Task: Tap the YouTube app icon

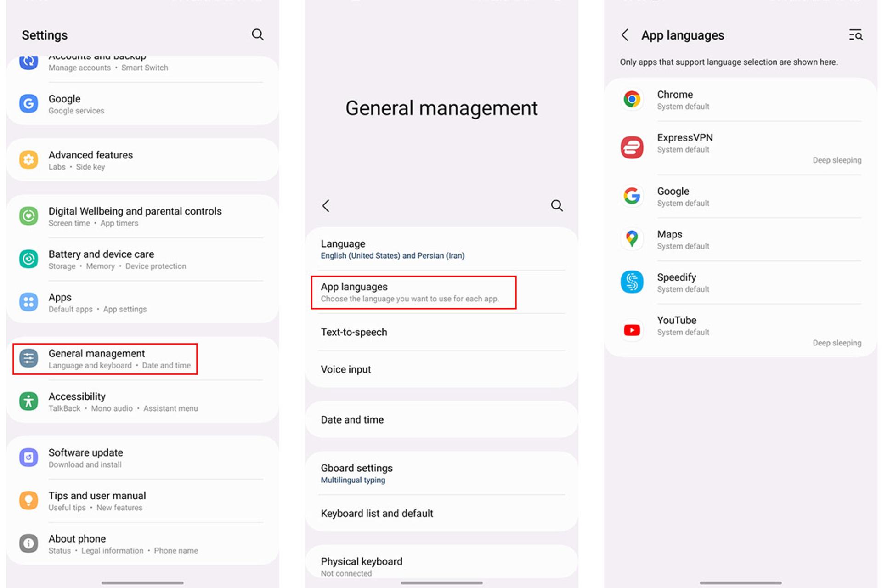Action: tap(632, 330)
